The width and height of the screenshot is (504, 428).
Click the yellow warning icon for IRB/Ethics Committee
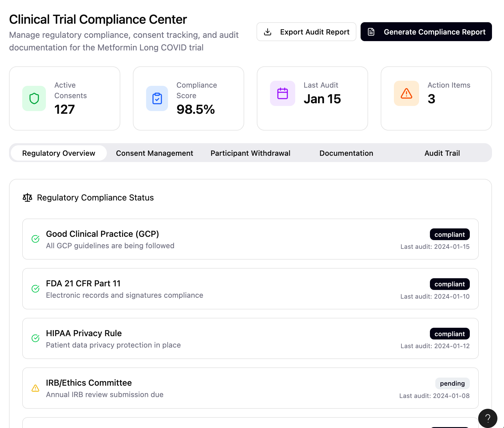coord(35,388)
